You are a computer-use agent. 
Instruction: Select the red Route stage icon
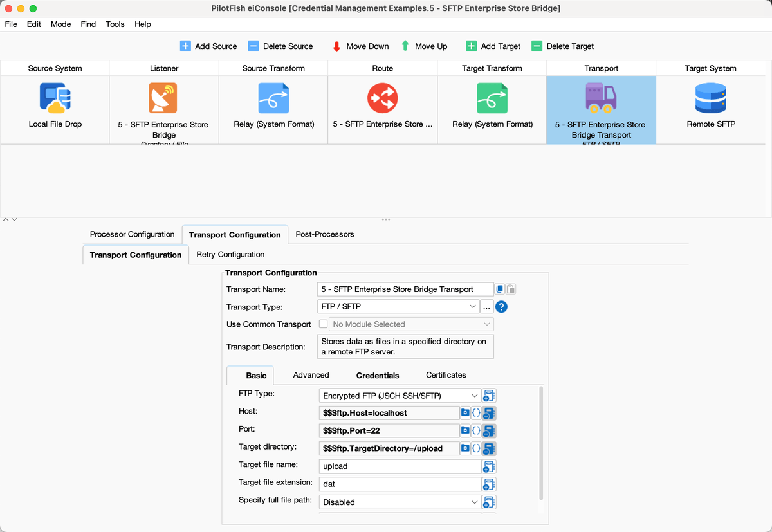(x=383, y=98)
